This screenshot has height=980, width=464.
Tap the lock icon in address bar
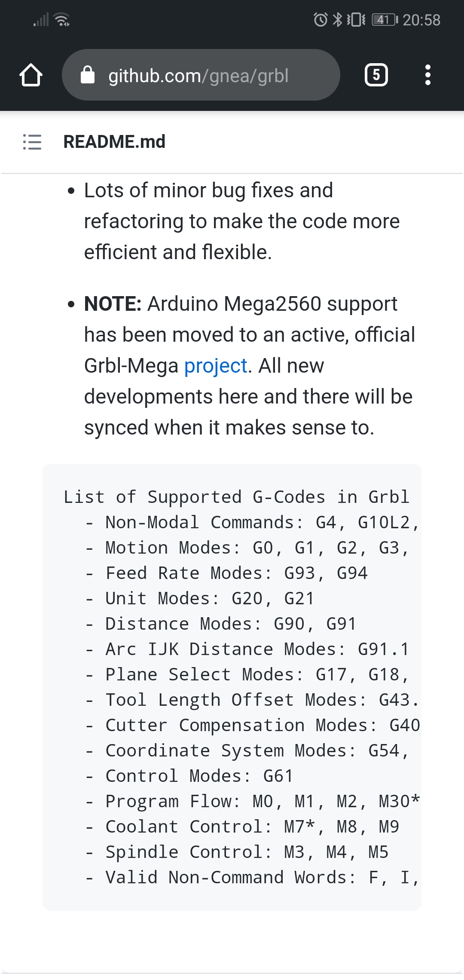(x=88, y=75)
